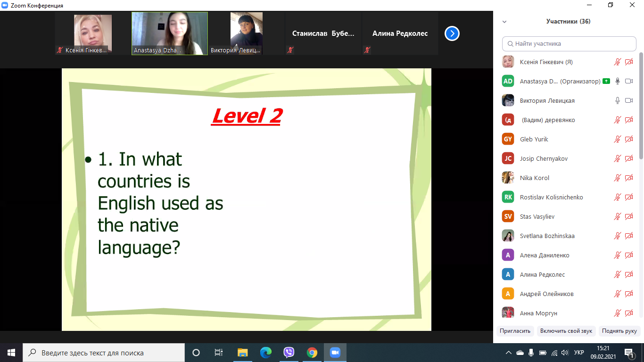The image size is (644, 362).
Task: Toggle the muted mic for Stas Vasyliev
Action: (x=618, y=216)
